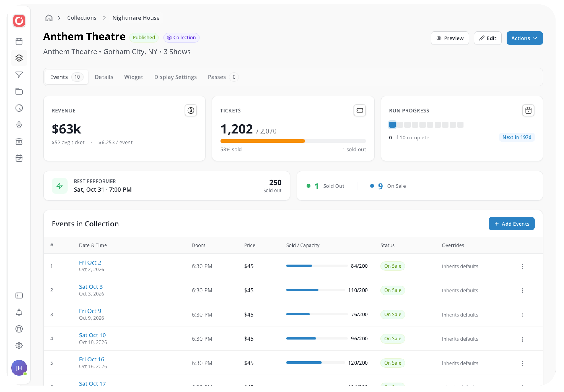The image size is (564, 392).
Task: Click the notifications bell icon
Action: point(19,312)
